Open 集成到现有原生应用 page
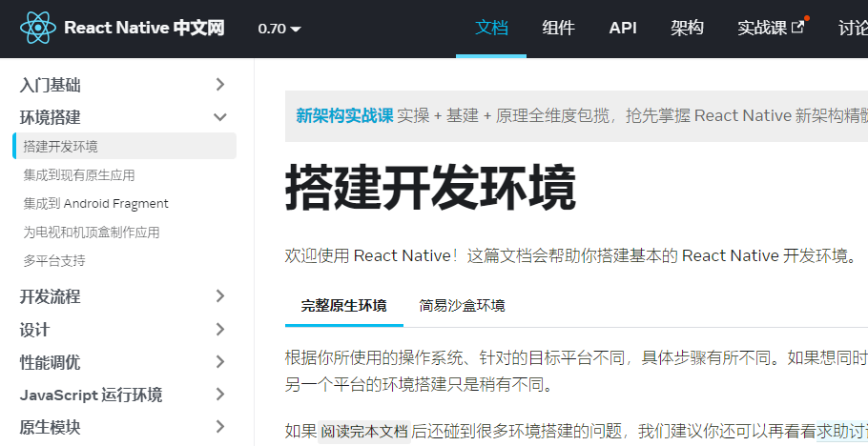Image resolution: width=868 pixels, height=446 pixels. point(78,175)
